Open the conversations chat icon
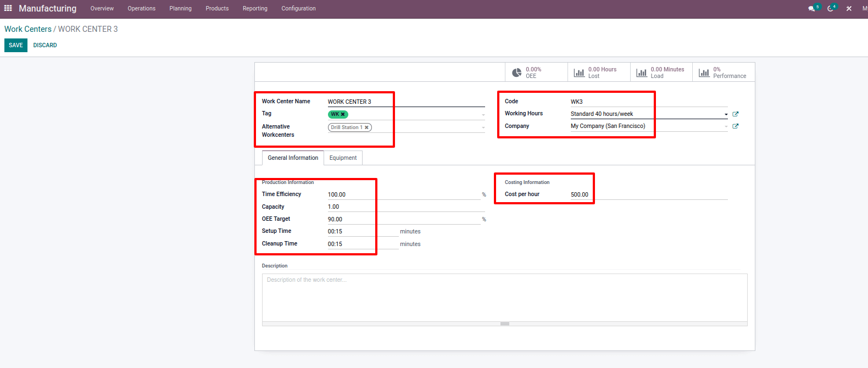 tap(811, 9)
